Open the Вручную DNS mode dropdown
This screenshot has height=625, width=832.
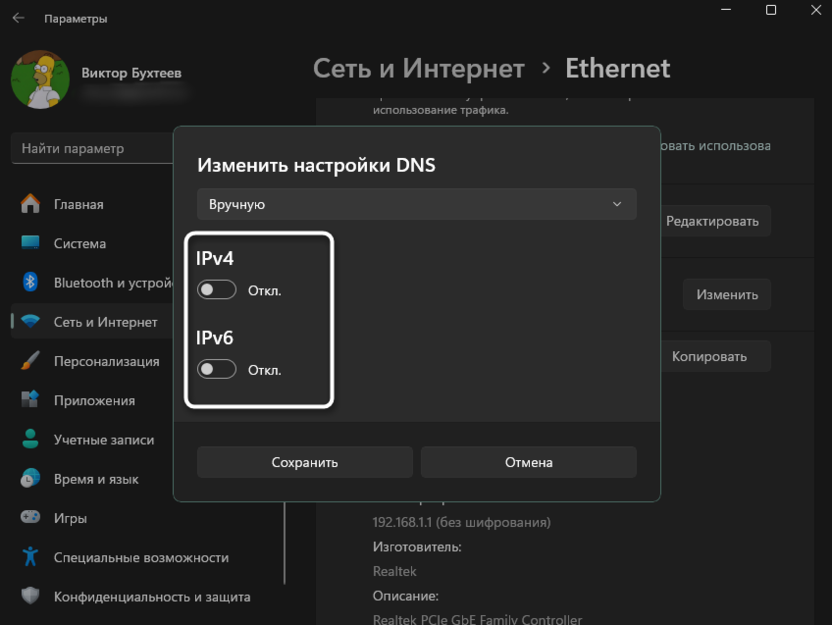(416, 204)
